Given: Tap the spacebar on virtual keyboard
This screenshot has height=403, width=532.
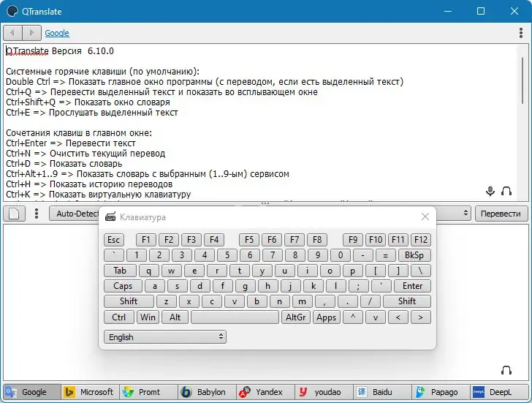Looking at the screenshot, I should (235, 317).
